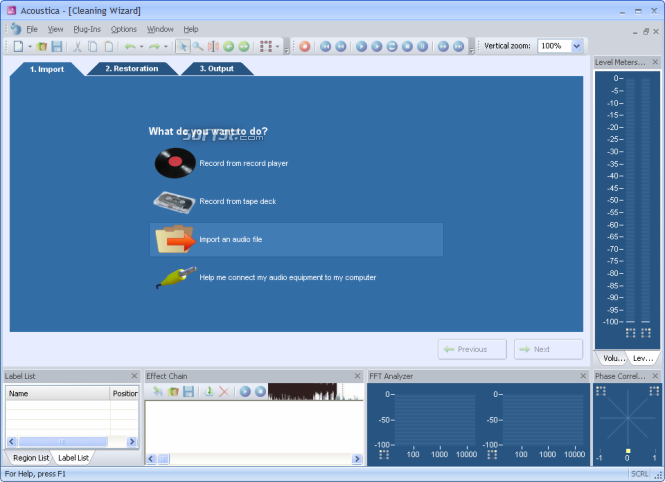Select the Label List bottom tab

(73, 458)
